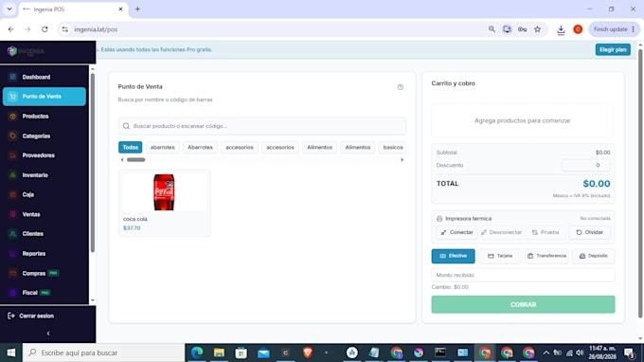Collapse the sidebar with the chevron

[x=48, y=334]
